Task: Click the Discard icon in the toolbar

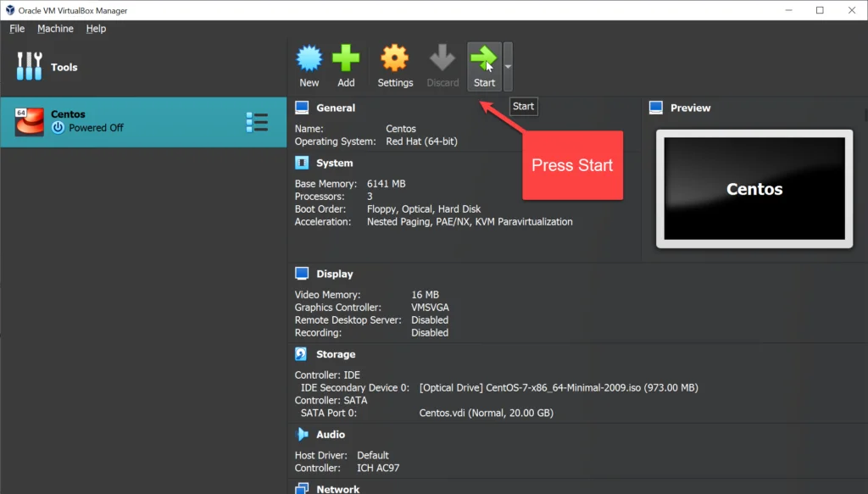Action: (x=442, y=58)
